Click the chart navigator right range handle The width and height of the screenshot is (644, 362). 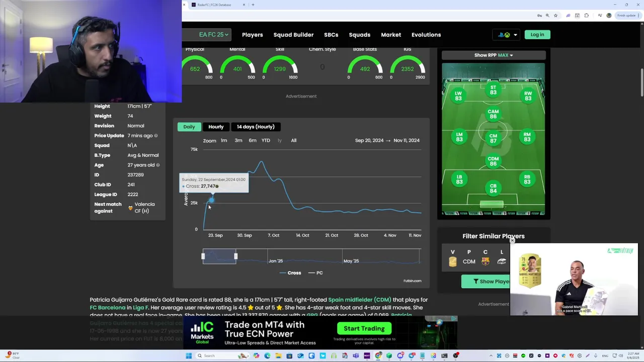pyautogui.click(x=235, y=256)
